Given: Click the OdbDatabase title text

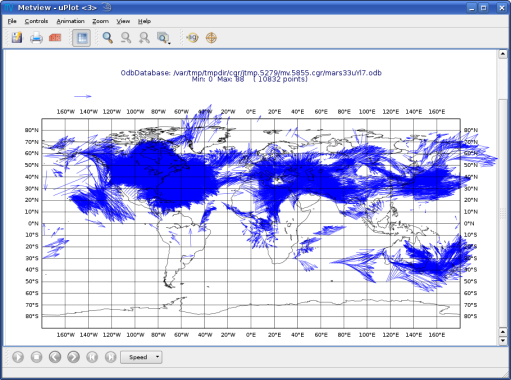Looking at the screenshot, I should pos(251,73).
